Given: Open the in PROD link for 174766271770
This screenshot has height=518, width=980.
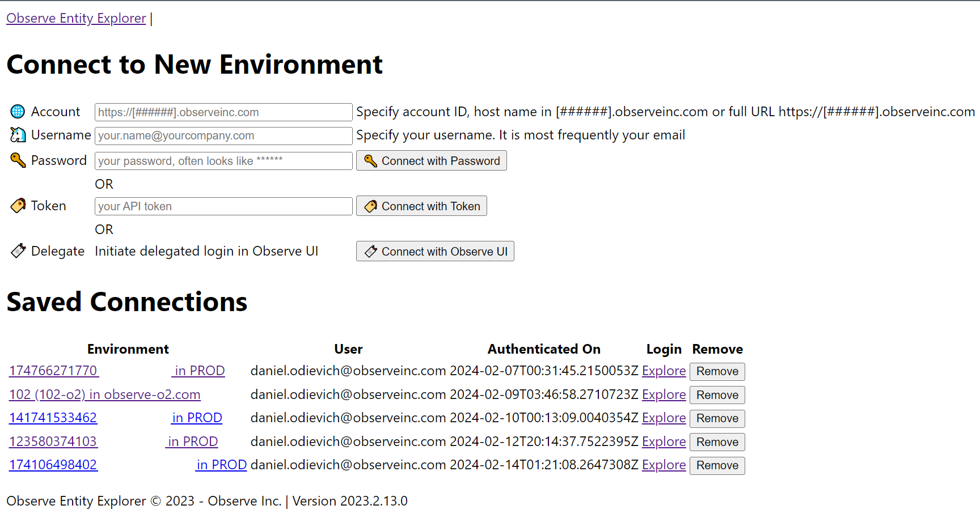Looking at the screenshot, I should (x=198, y=371).
